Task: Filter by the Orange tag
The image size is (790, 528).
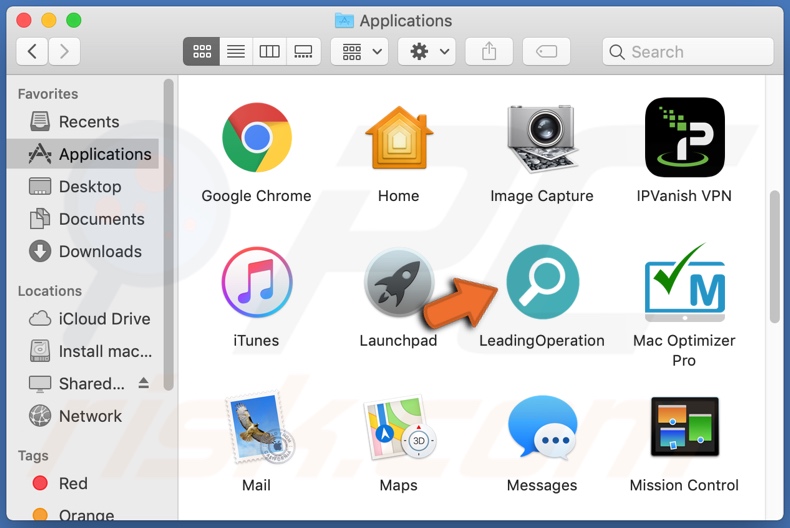Action: [x=83, y=514]
